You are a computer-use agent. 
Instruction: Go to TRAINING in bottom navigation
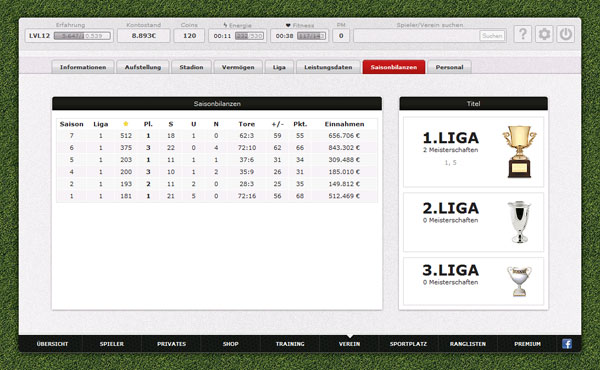coord(290,344)
